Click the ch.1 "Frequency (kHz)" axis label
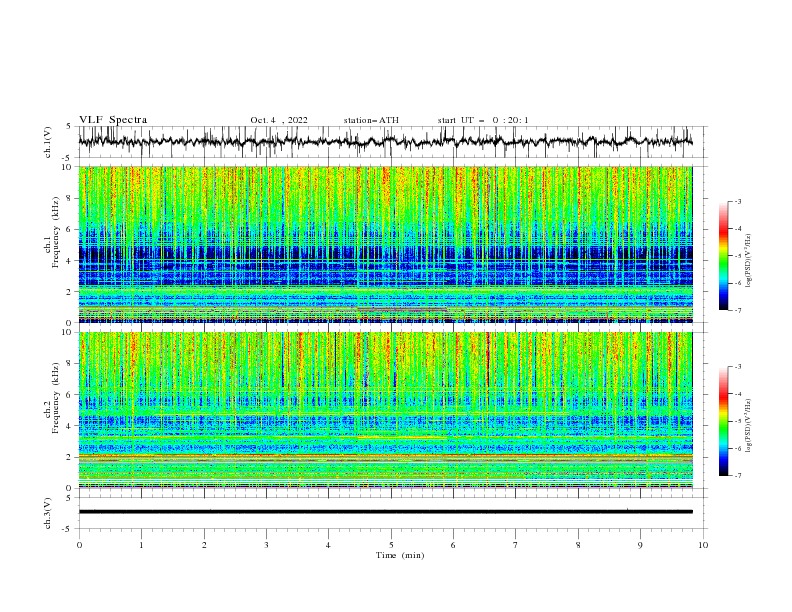The image size is (792, 612). 56,230
